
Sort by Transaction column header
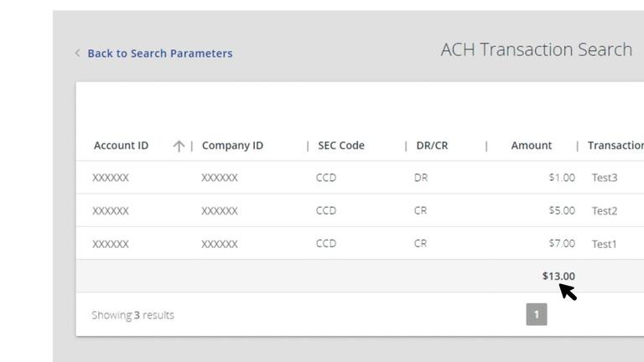615,145
